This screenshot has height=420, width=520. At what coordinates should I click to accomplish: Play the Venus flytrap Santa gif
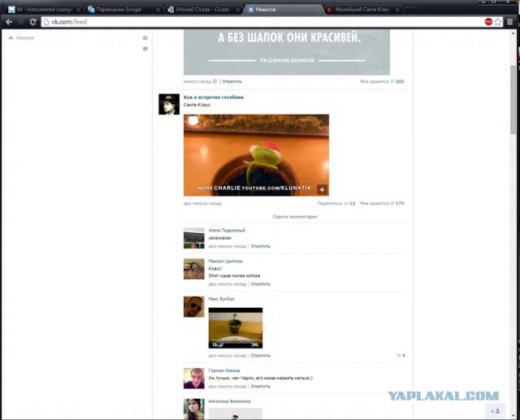[257, 155]
